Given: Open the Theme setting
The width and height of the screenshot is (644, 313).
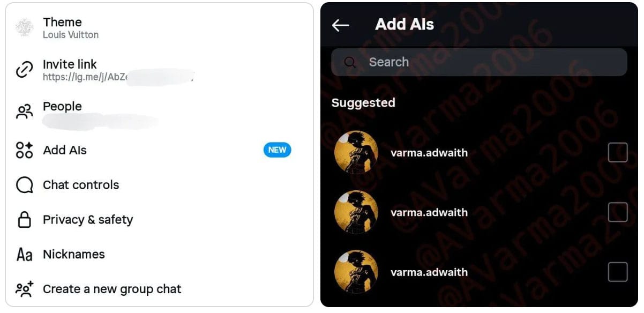Looking at the screenshot, I should (x=159, y=28).
